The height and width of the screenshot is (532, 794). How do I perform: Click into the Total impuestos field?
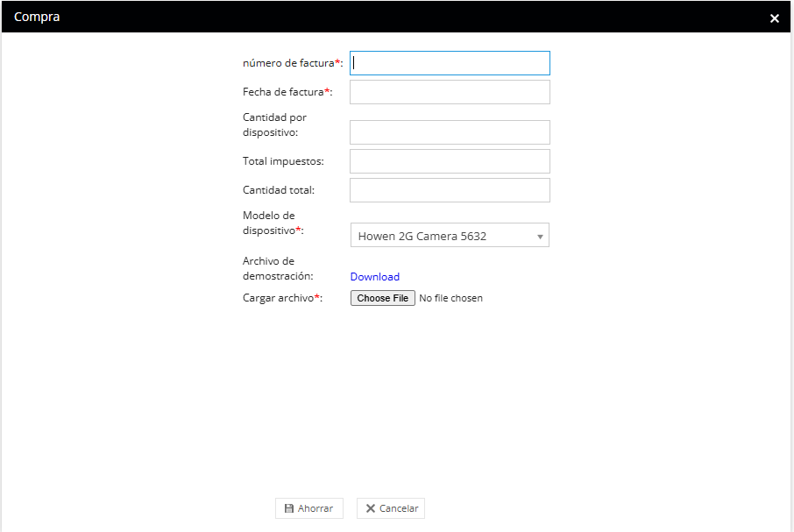(450, 161)
